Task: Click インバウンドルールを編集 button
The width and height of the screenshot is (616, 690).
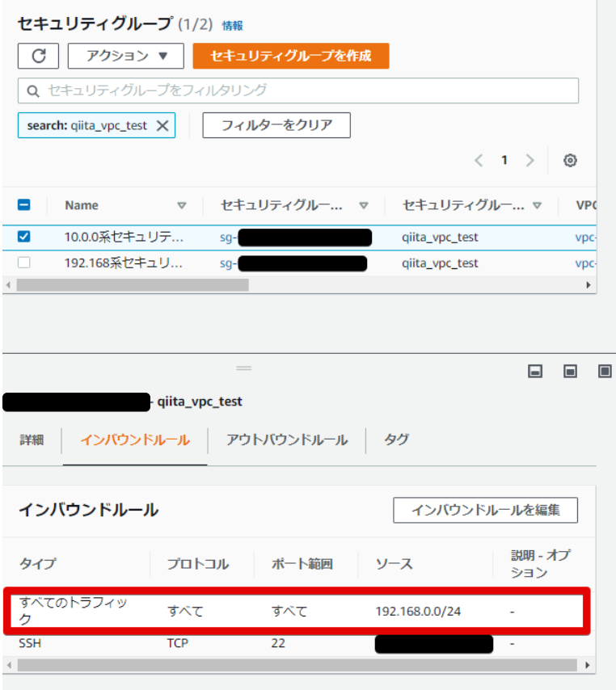Action: pos(485,511)
